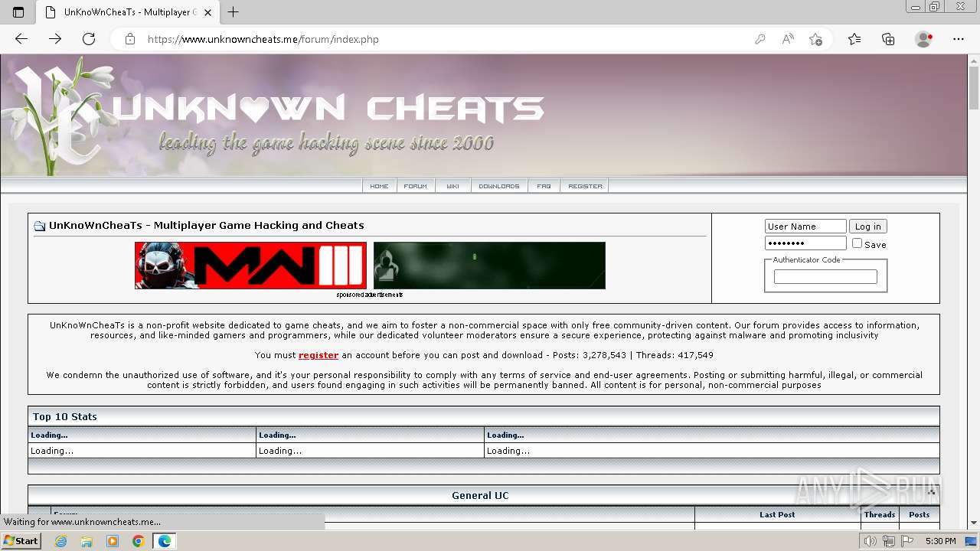Click the Unknown Cheats header logo
The height and width of the screenshot is (551, 980).
pos(279,115)
